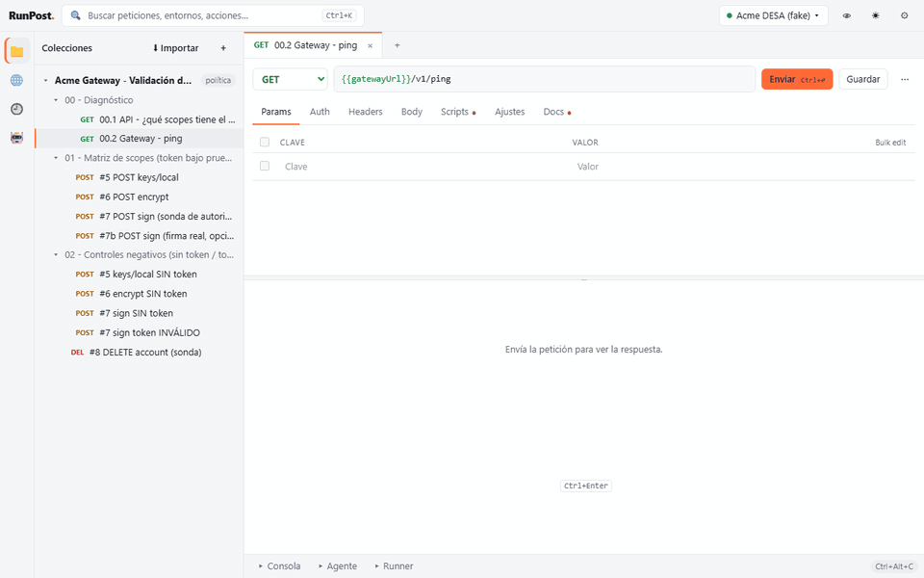924x578 pixels.
Task: Click the request URL field
Action: (x=545, y=79)
